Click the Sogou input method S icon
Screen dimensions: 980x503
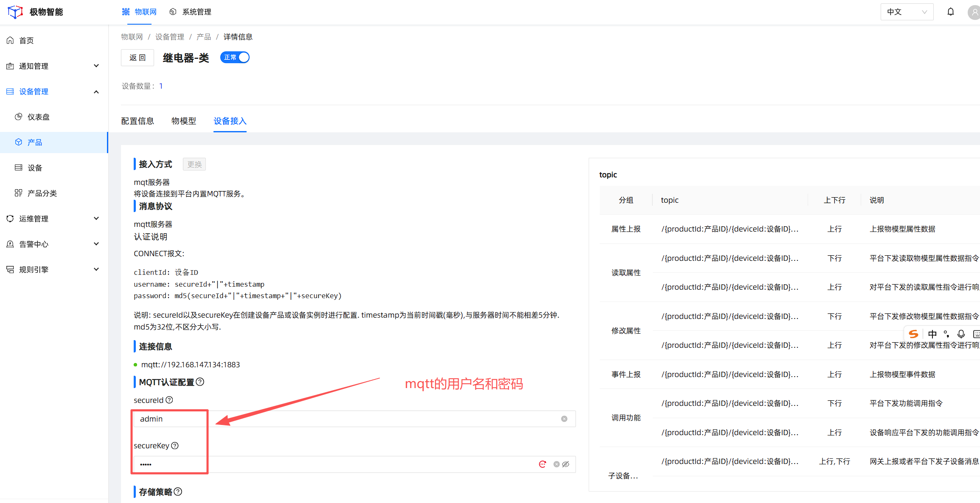click(914, 334)
